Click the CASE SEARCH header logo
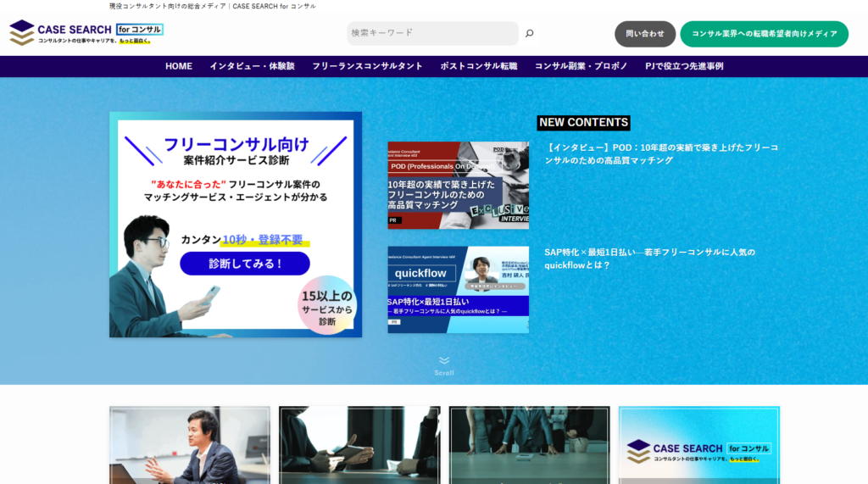 [86, 33]
